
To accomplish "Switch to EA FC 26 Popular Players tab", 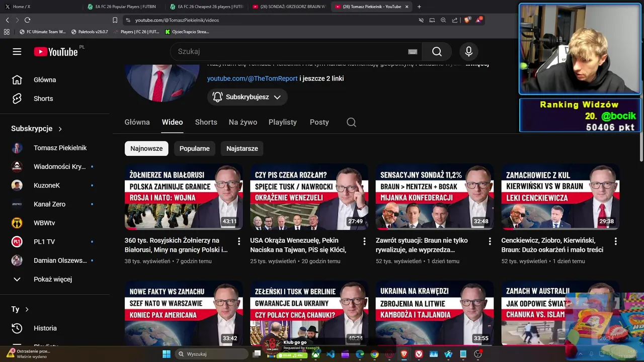I will click(123, 7).
